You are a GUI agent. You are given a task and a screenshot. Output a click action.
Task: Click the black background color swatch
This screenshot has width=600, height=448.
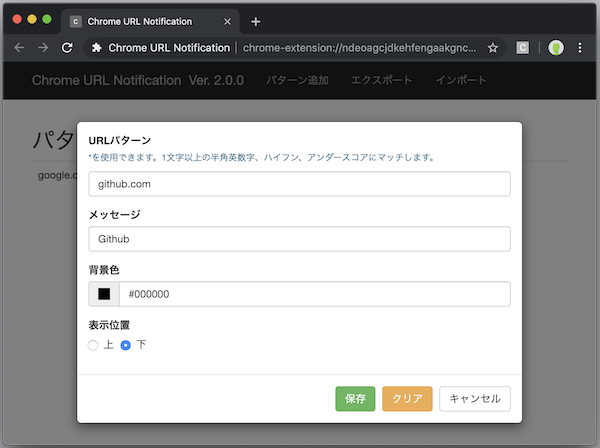point(104,294)
